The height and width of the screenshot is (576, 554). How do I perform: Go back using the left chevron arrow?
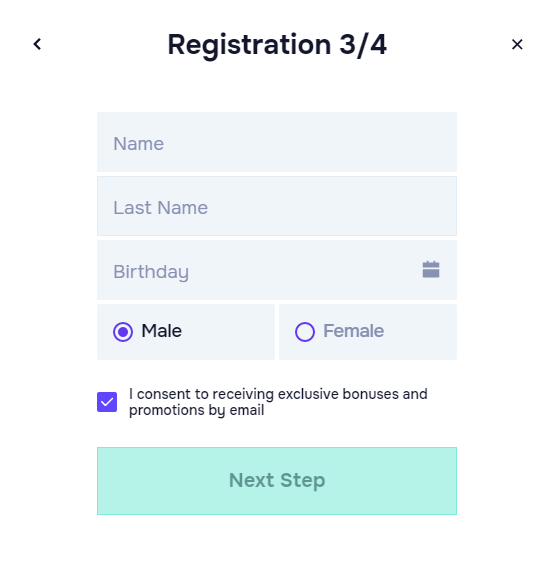pyautogui.click(x=37, y=44)
